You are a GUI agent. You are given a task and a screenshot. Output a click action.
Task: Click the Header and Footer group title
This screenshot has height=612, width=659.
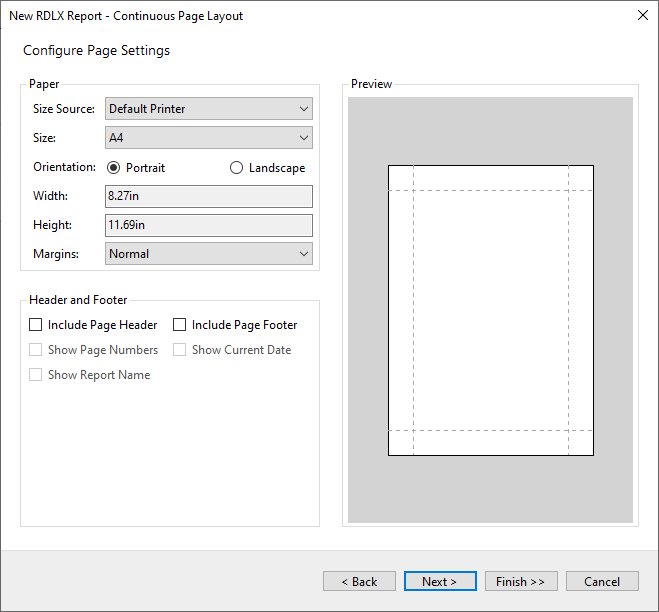[x=78, y=300]
